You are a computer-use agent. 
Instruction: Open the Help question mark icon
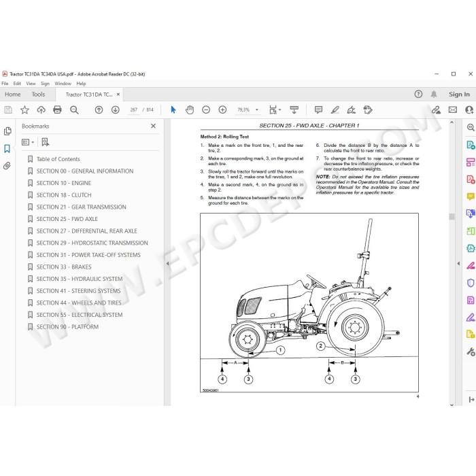click(418, 94)
